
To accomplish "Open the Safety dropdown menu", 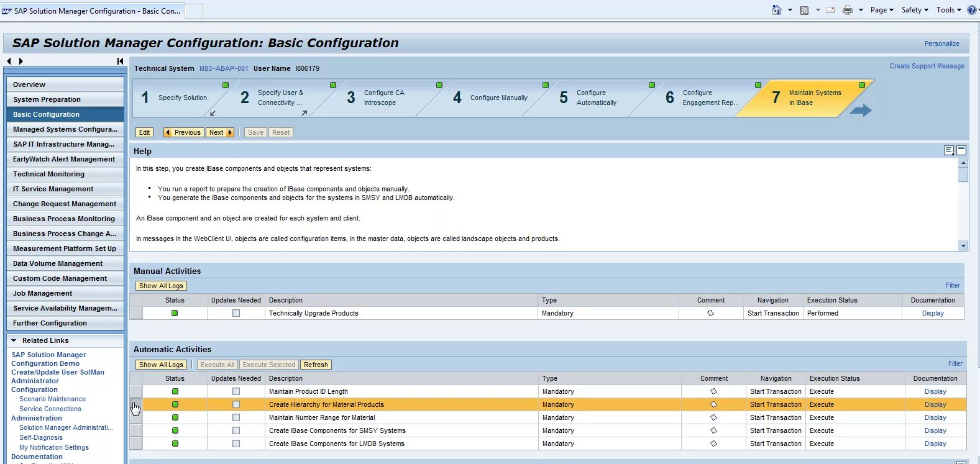I will pos(915,10).
